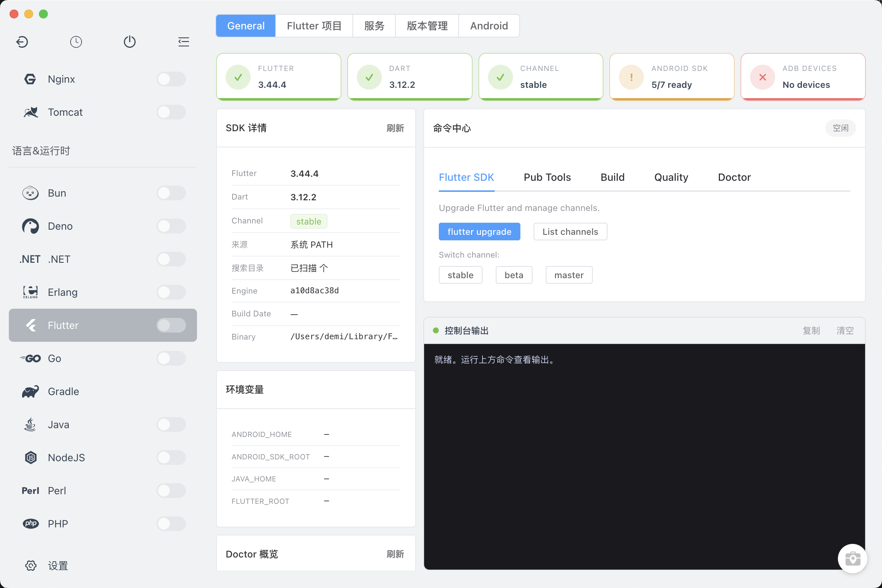Switch channel to beta
The image size is (882, 588).
click(x=514, y=275)
